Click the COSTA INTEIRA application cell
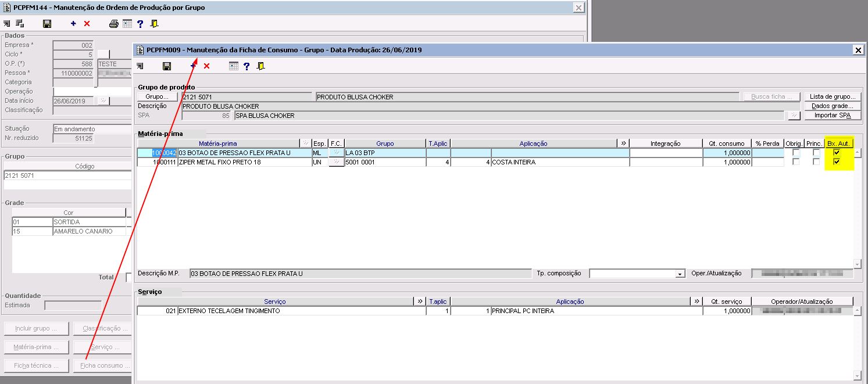Screen dimensions: 868x384 560,162
